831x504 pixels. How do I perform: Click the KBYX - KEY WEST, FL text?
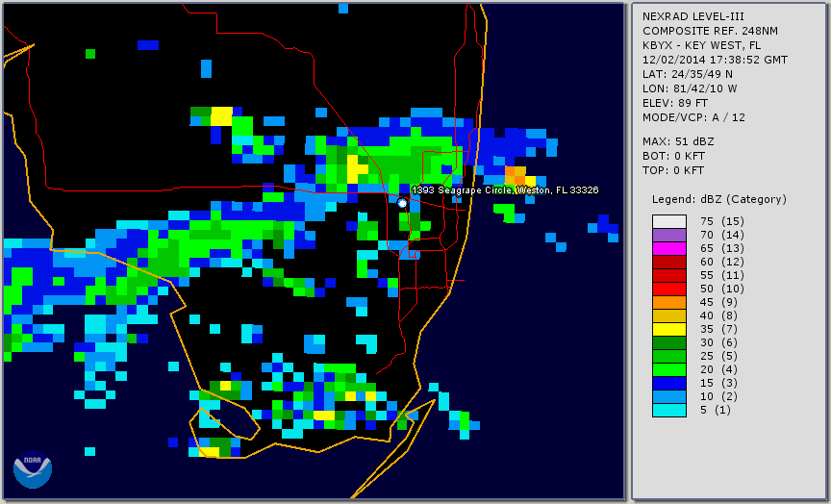(x=702, y=45)
